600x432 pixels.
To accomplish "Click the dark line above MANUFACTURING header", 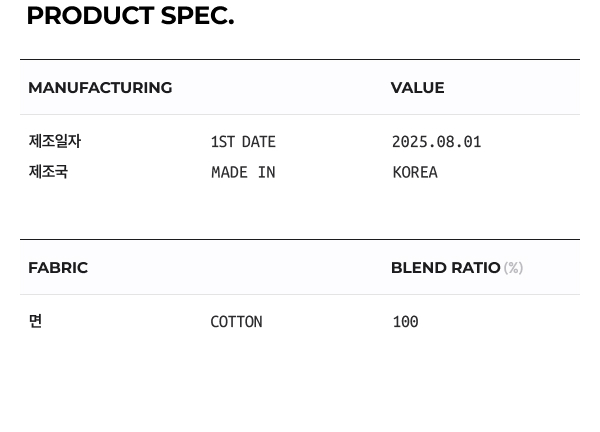I will click(300, 60).
